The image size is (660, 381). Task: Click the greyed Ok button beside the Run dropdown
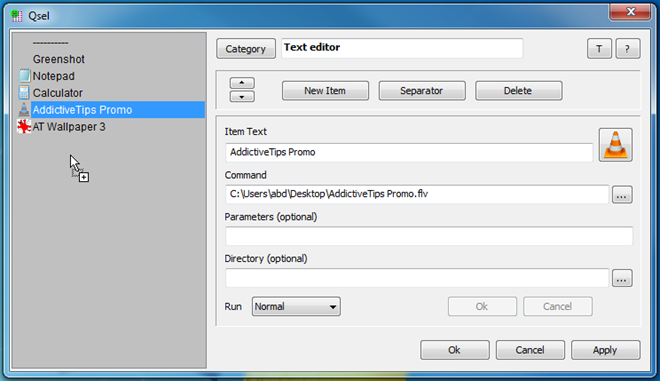[482, 306]
